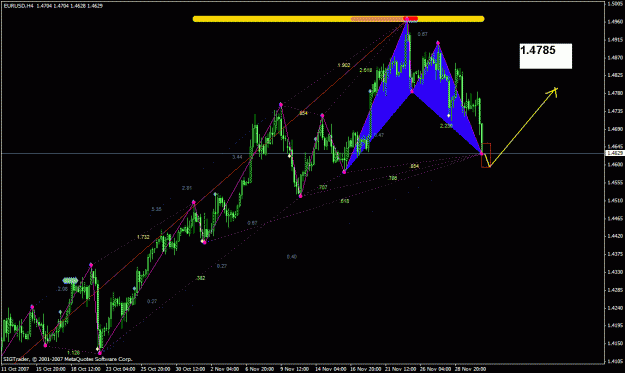The width and height of the screenshot is (625, 373).
Task: Click the .707 retracement label
Action: tap(323, 187)
